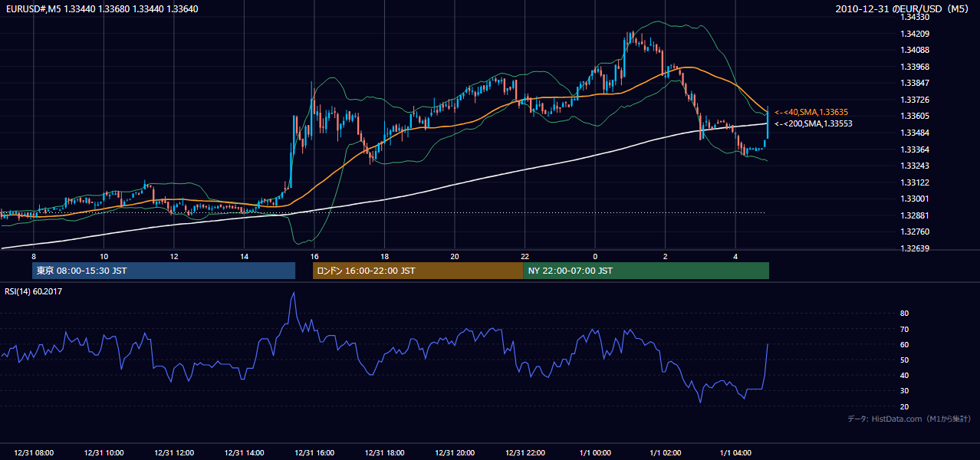Click the HistData.com data source credit
The width and height of the screenshot is (980, 460).
[909, 419]
